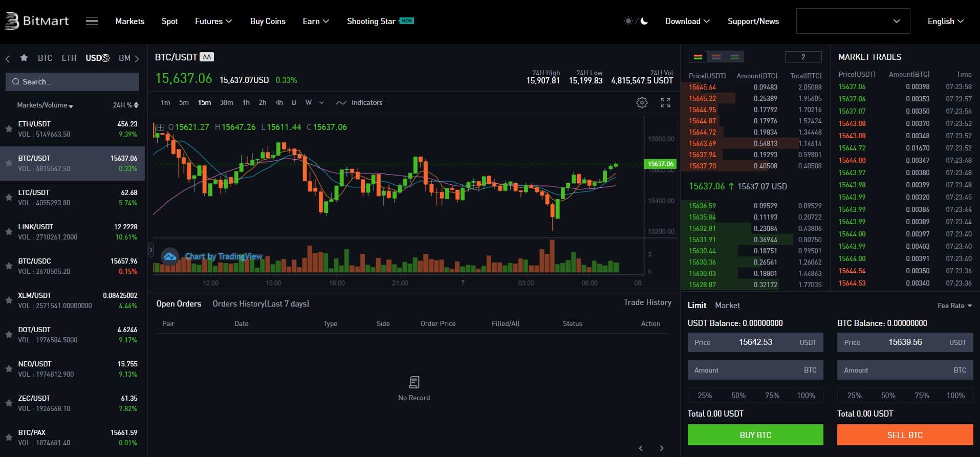Viewport: 980px width, 457px height.
Task: Set sell amount to 100%
Action: pos(955,395)
